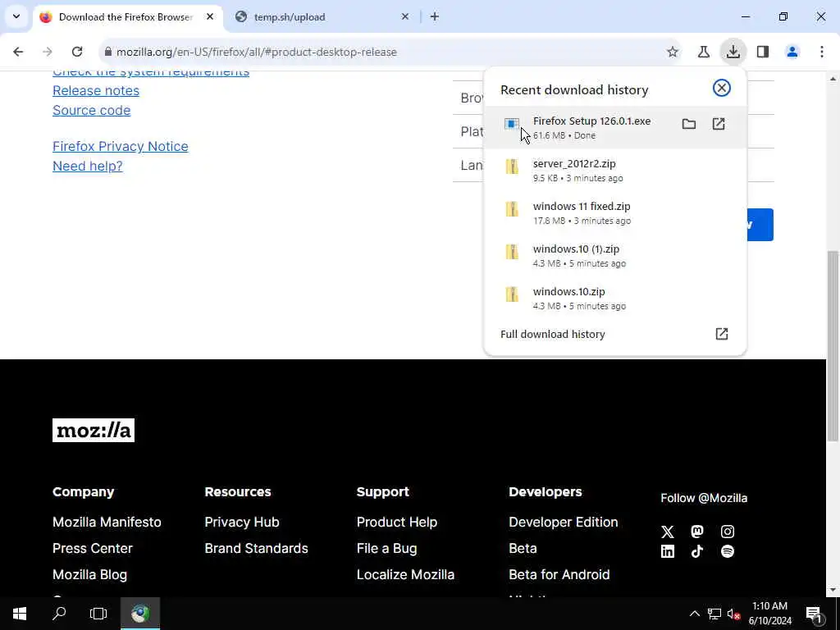Screen dimensions: 840x630
Task: Open File a Bug footer link
Action: click(387, 548)
